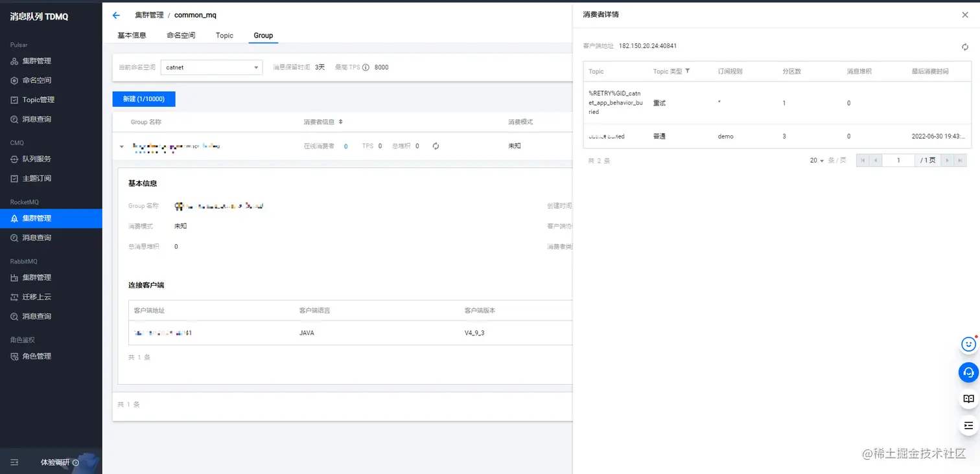Open 命名空间 in sidebar
The width and height of the screenshot is (980, 474).
[x=36, y=80]
